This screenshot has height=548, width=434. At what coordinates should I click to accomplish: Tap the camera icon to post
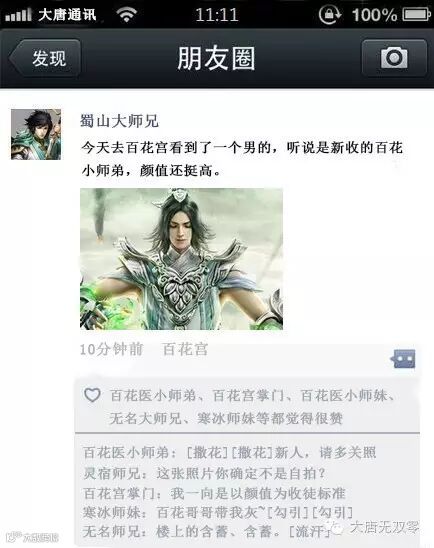[394, 58]
